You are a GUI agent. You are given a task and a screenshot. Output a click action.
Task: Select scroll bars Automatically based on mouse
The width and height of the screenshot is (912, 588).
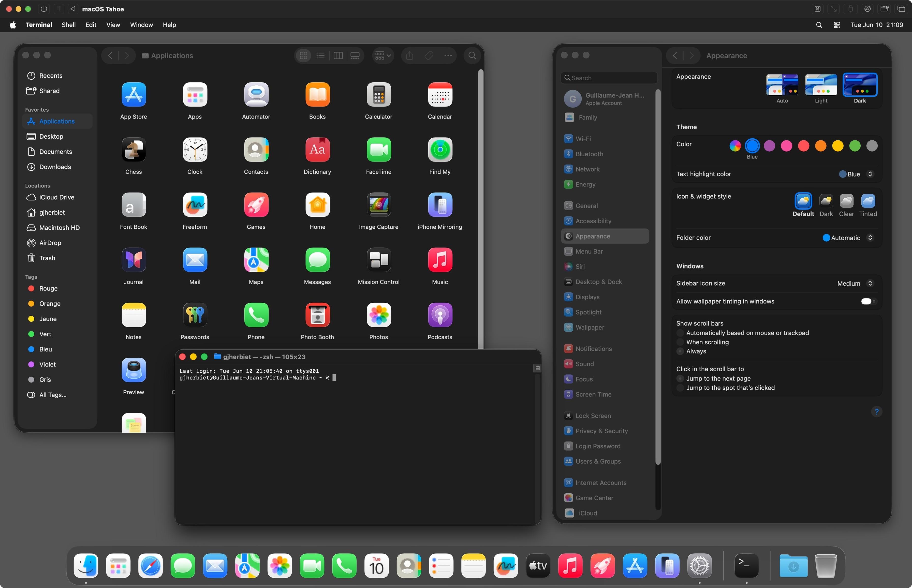680,333
